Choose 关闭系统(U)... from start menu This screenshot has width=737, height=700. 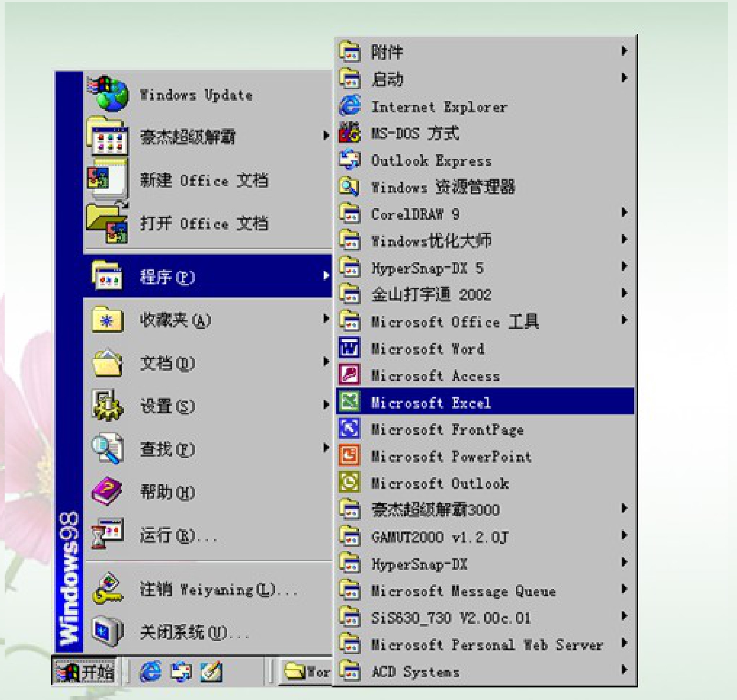[x=208, y=632]
